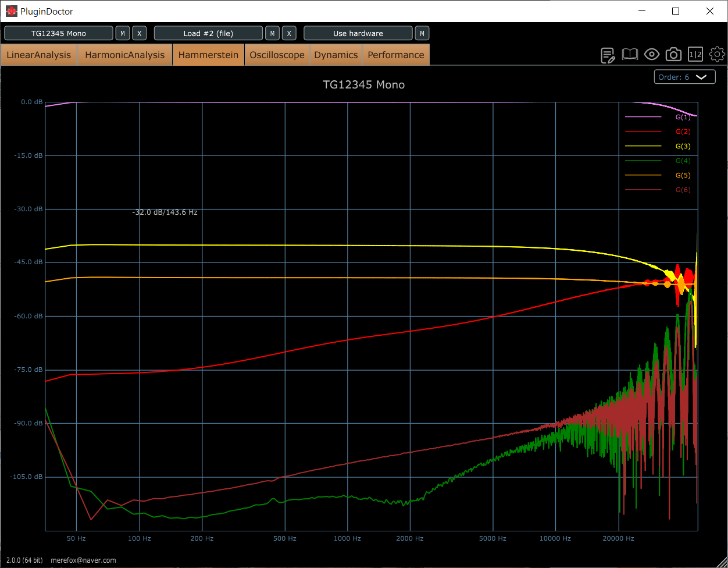Click the -15.0 dB axis label
Image resolution: width=728 pixels, height=568 pixels.
[28, 155]
